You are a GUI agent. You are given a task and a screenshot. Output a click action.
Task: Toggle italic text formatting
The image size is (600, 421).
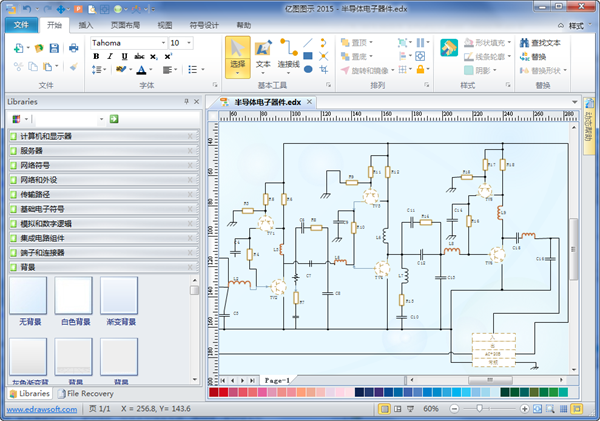click(x=109, y=57)
